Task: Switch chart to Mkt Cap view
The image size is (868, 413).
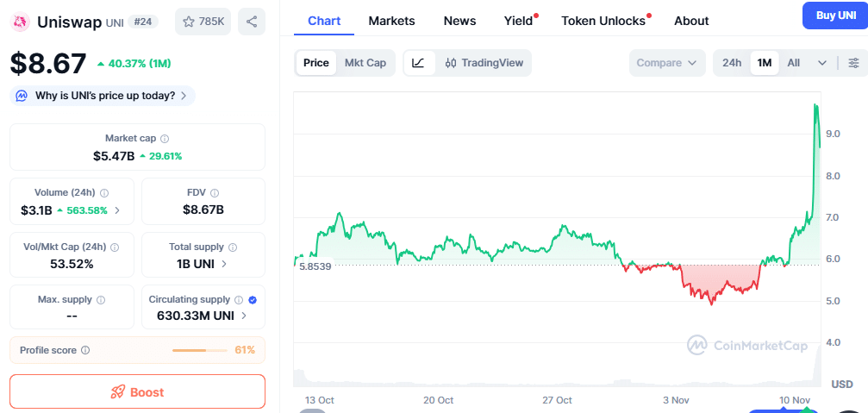Action: pyautogui.click(x=365, y=63)
